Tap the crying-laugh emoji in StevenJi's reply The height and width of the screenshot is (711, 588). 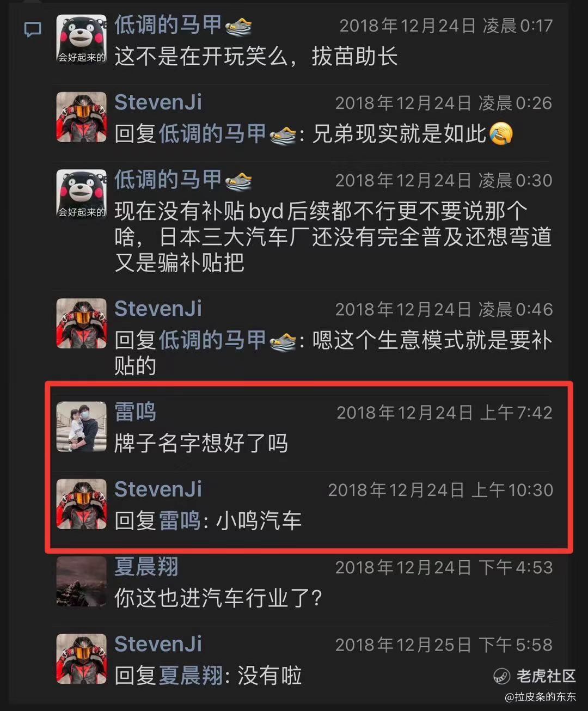coord(501,133)
